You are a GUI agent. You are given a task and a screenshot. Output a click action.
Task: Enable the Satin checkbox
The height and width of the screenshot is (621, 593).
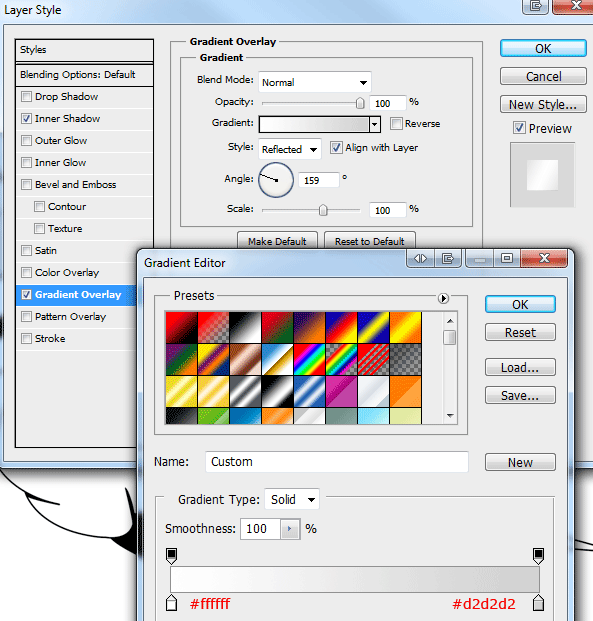27,251
